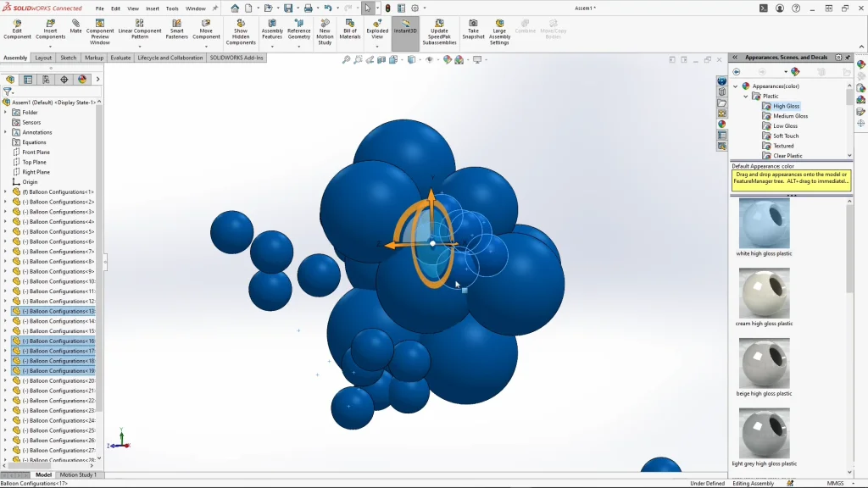Open ConfigurationManager tab icon
The height and width of the screenshot is (488, 868).
[x=46, y=80]
